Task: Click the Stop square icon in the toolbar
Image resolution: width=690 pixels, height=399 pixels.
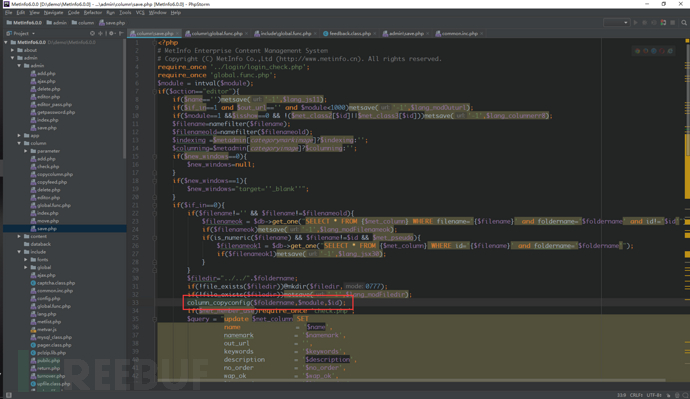Action: pyautogui.click(x=672, y=22)
